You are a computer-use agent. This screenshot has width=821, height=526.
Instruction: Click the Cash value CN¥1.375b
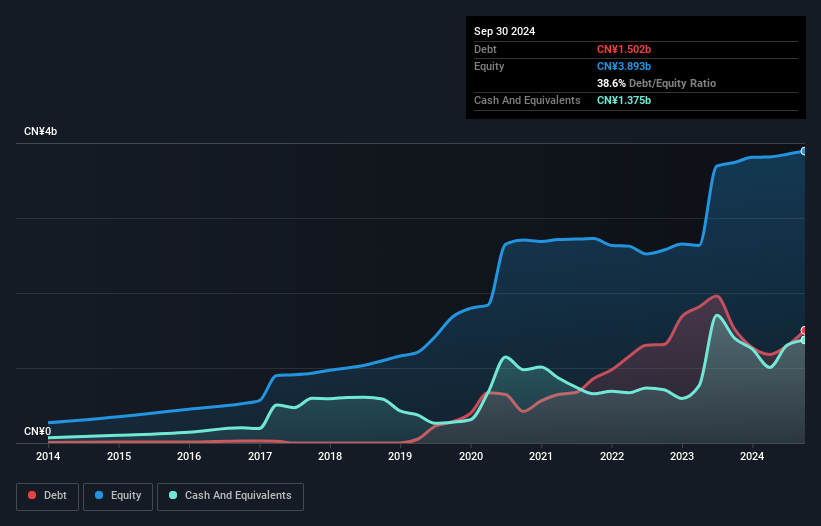(x=624, y=100)
